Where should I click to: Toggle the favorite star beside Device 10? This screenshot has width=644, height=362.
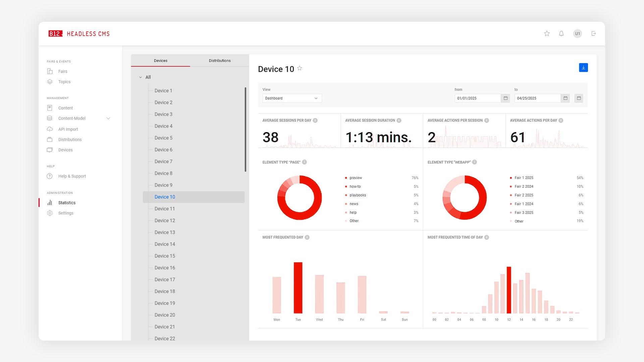tap(300, 68)
